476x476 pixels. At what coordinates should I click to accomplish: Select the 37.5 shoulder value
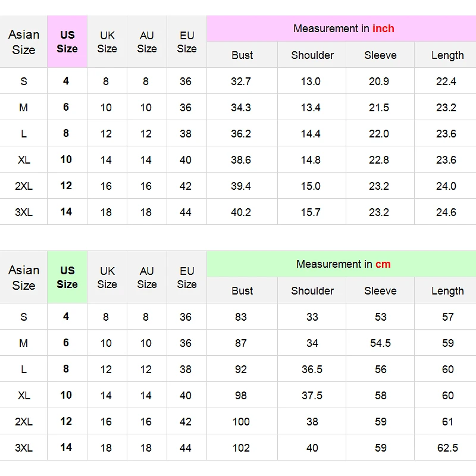pyautogui.click(x=312, y=396)
